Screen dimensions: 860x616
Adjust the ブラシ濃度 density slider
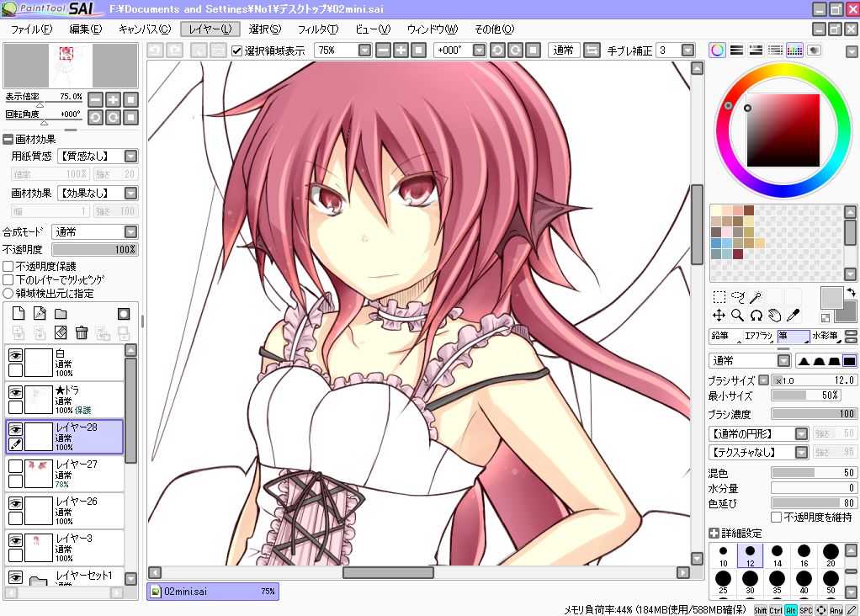(814, 413)
